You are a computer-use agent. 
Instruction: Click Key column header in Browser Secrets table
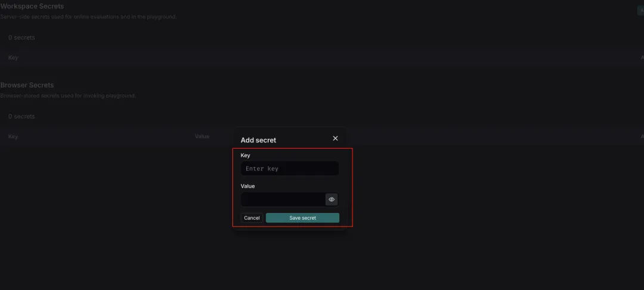point(13,136)
